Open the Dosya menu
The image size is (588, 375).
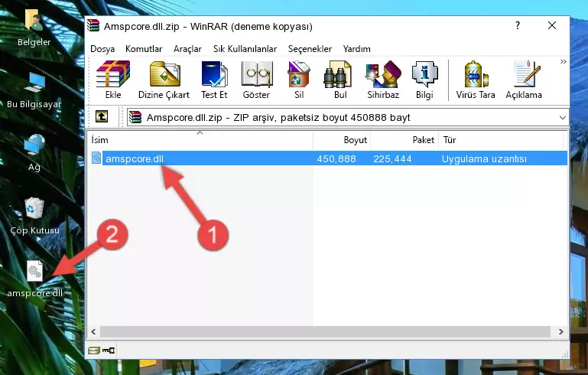coord(102,49)
